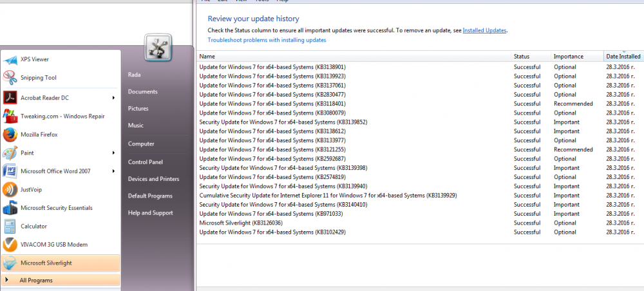Select Microsoft Silverlight KB3126036 row
The height and width of the screenshot is (291, 644).
tap(420, 223)
